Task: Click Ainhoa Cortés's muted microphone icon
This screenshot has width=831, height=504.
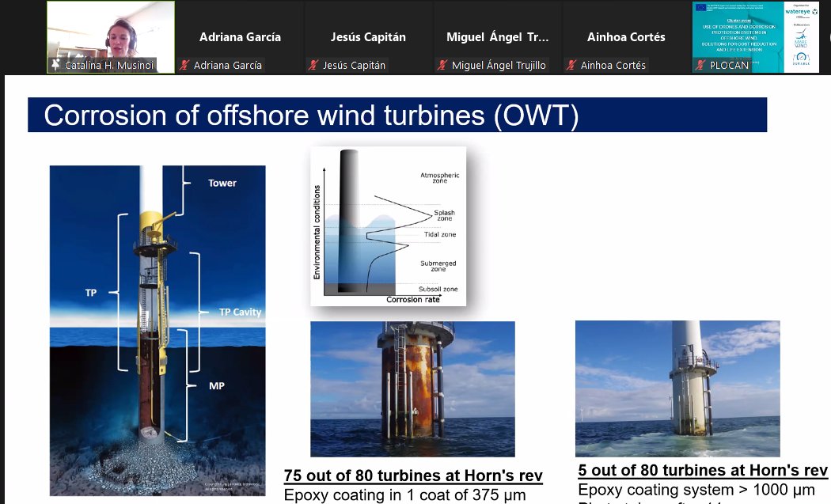Action: (x=571, y=65)
